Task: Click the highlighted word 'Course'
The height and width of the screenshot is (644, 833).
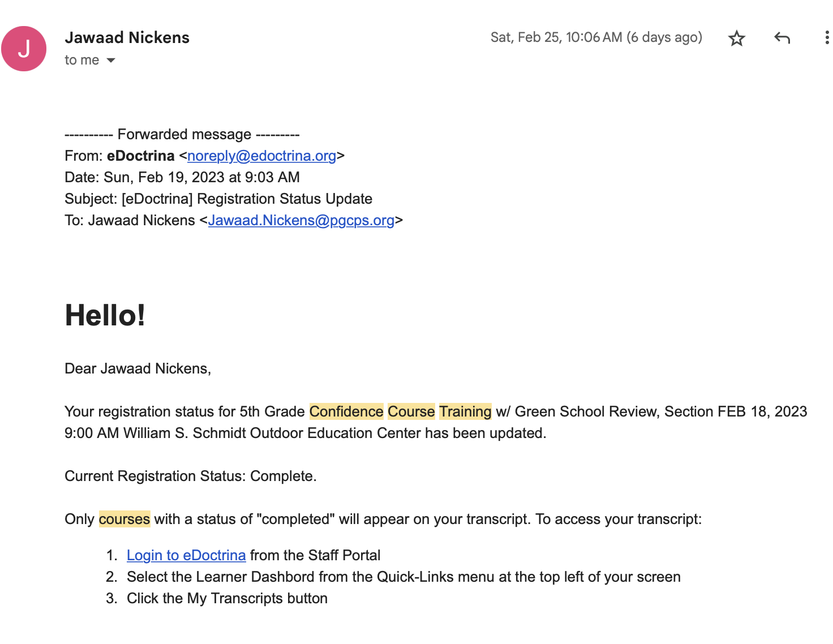Action: coord(411,411)
